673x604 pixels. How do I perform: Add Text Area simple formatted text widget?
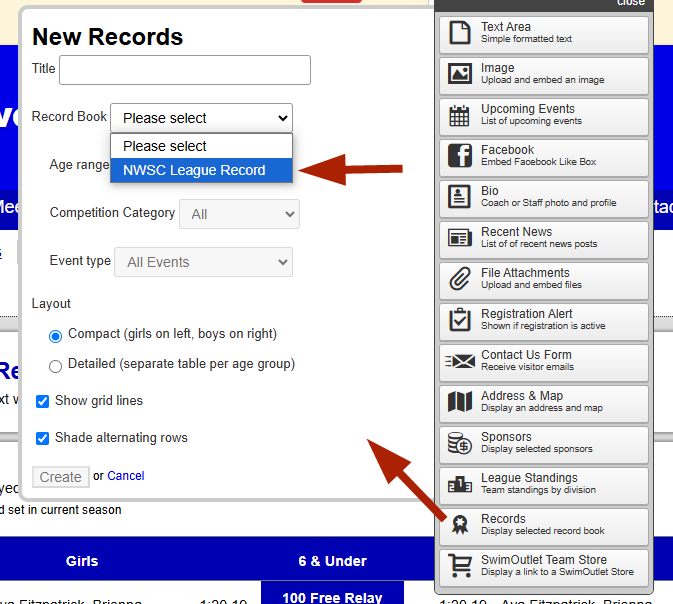coord(544,34)
